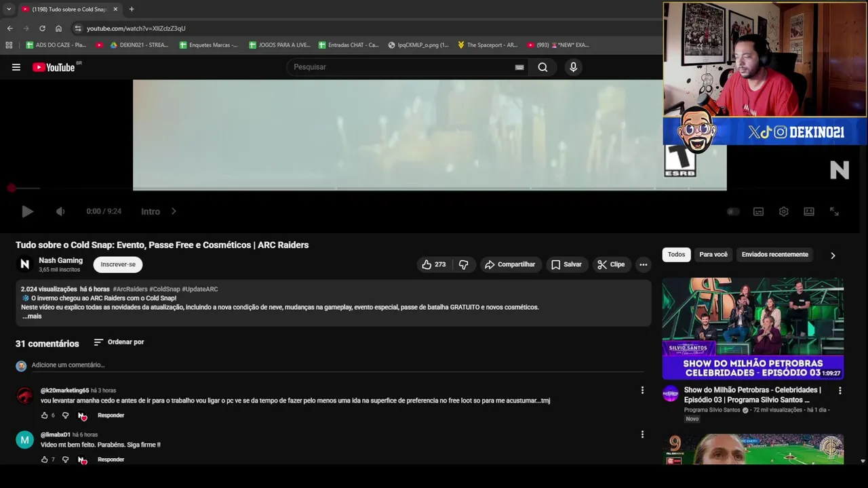This screenshot has height=488, width=868.
Task: Open the browser home page button
Action: (x=58, y=28)
